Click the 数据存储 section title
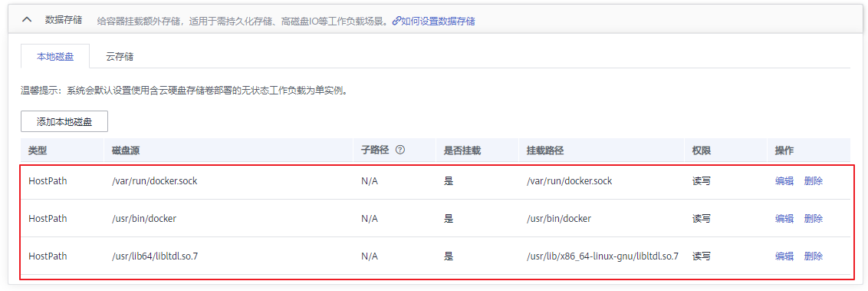 tap(64, 20)
